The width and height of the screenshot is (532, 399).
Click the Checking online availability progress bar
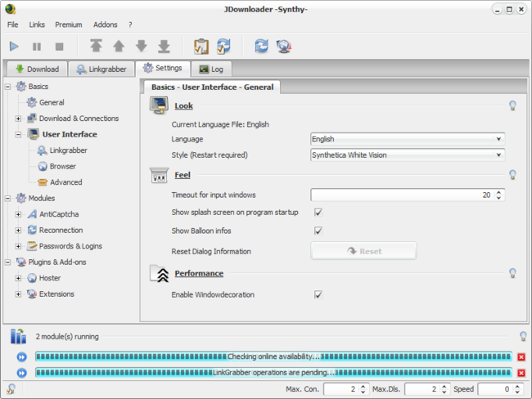click(x=273, y=356)
